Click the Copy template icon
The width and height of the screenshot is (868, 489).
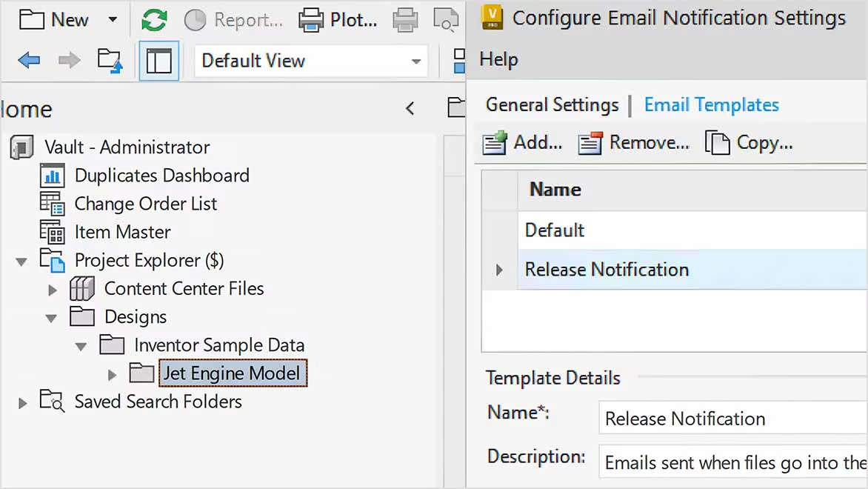point(718,143)
